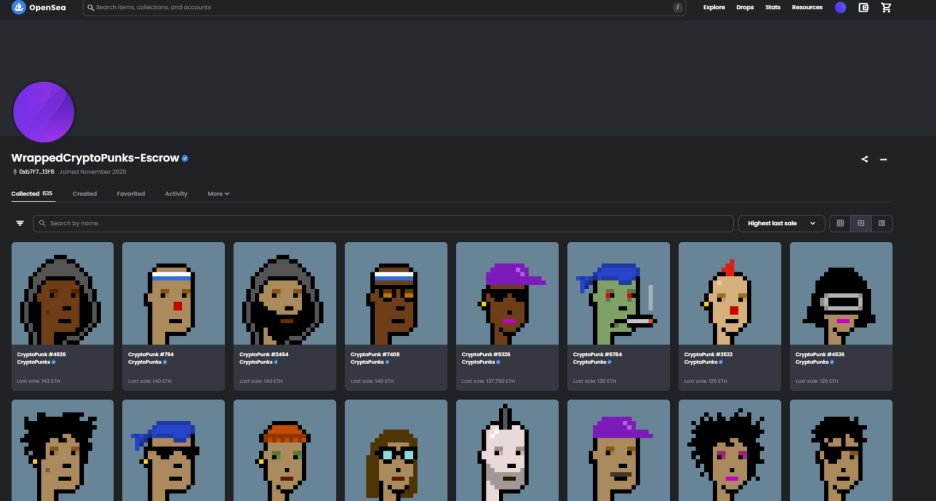This screenshot has height=501, width=936.
Task: Click the 'Last sale: 143 ETH' text
Action: pyautogui.click(x=38, y=381)
